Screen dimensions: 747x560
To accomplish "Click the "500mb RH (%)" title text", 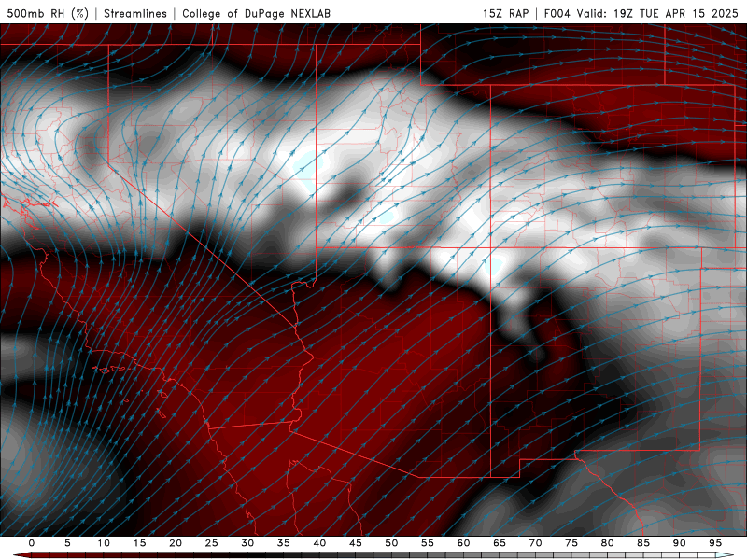I will tap(48, 13).
